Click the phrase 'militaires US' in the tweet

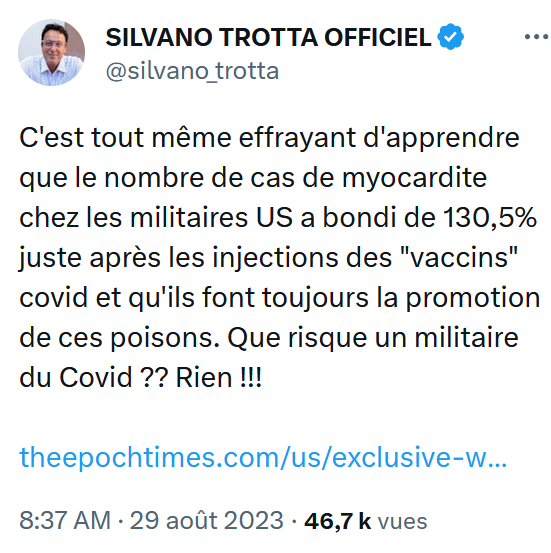[x=211, y=218]
